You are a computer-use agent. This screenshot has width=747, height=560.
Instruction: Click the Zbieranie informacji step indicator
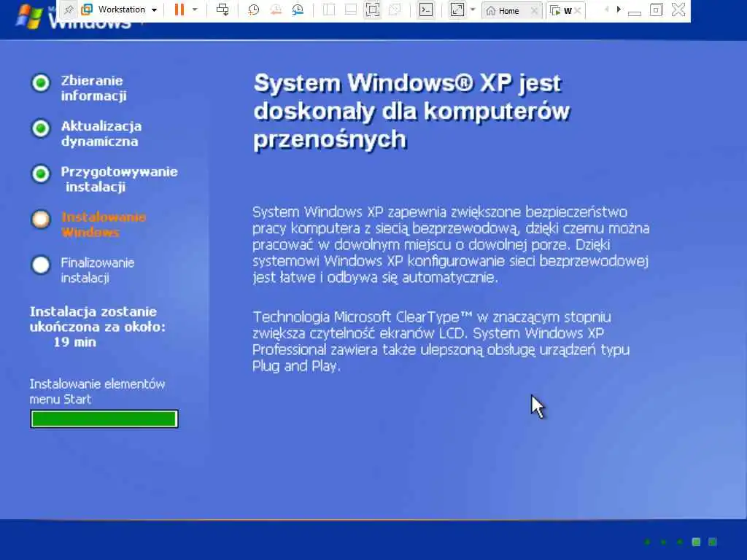click(x=41, y=83)
